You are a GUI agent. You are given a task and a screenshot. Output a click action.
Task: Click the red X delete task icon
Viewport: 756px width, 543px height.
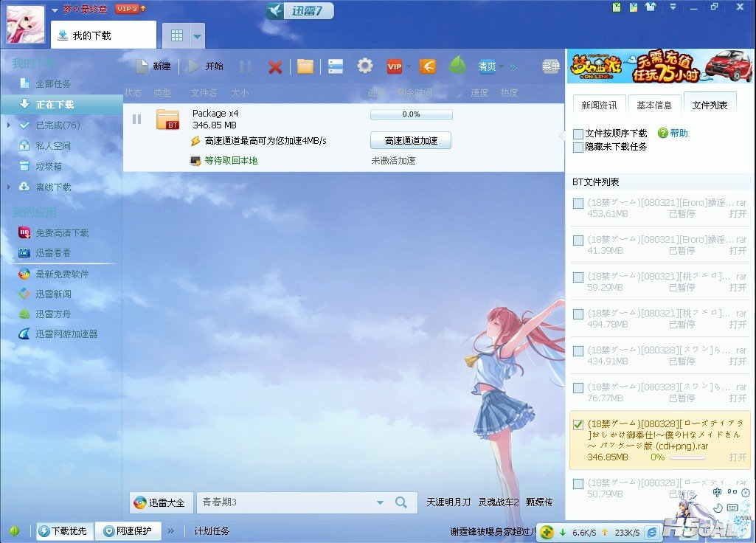[x=275, y=67]
